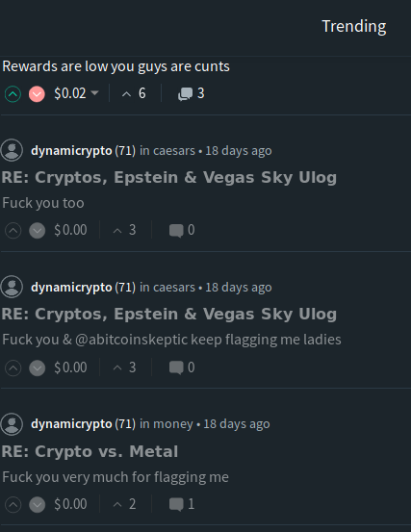Screen dimensions: 411x532
Task: Open the @abitcoinskeptic comment text
Action: [171, 340]
